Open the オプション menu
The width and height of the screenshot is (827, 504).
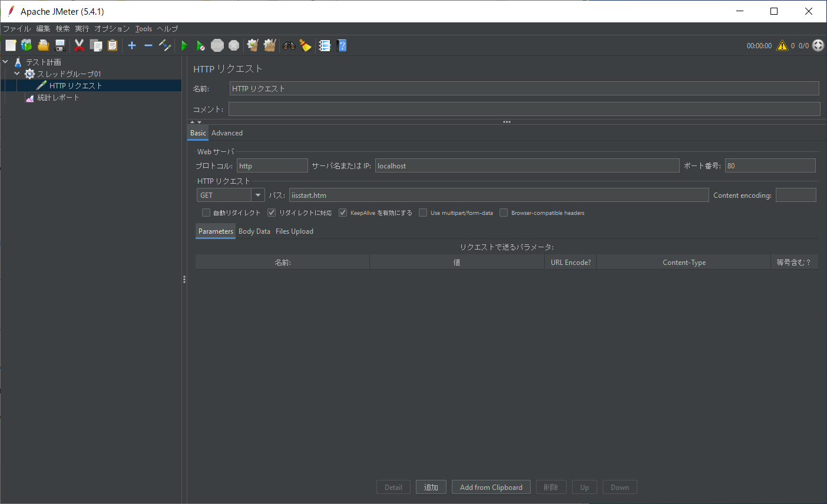point(112,28)
